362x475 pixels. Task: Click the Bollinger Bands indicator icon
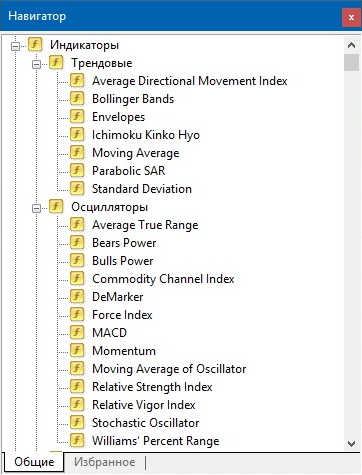77,99
